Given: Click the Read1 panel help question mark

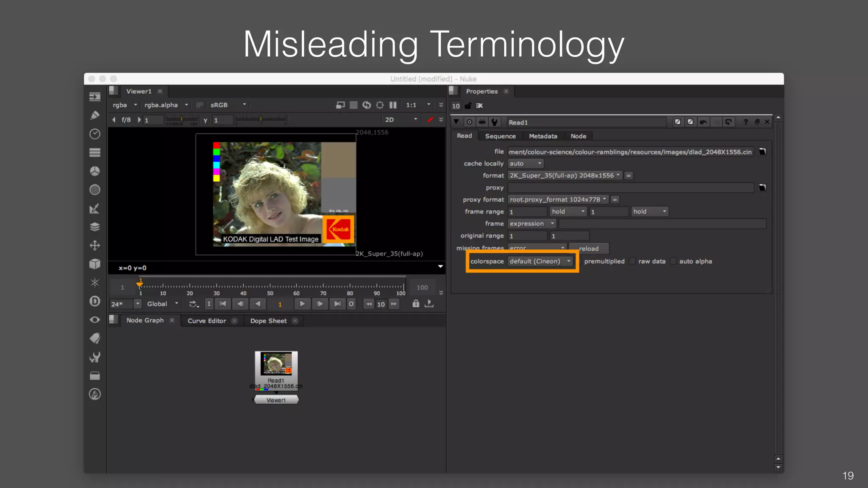Looking at the screenshot, I should pyautogui.click(x=746, y=122).
